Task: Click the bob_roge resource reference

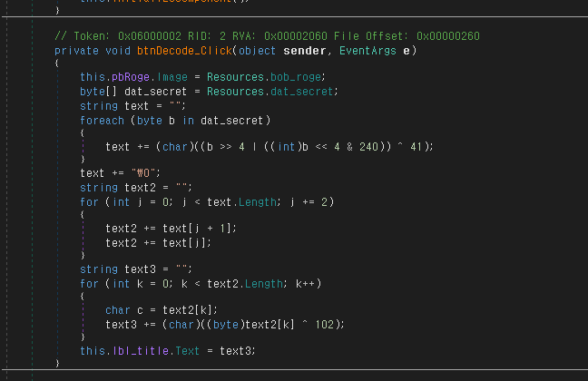Action: point(296,77)
